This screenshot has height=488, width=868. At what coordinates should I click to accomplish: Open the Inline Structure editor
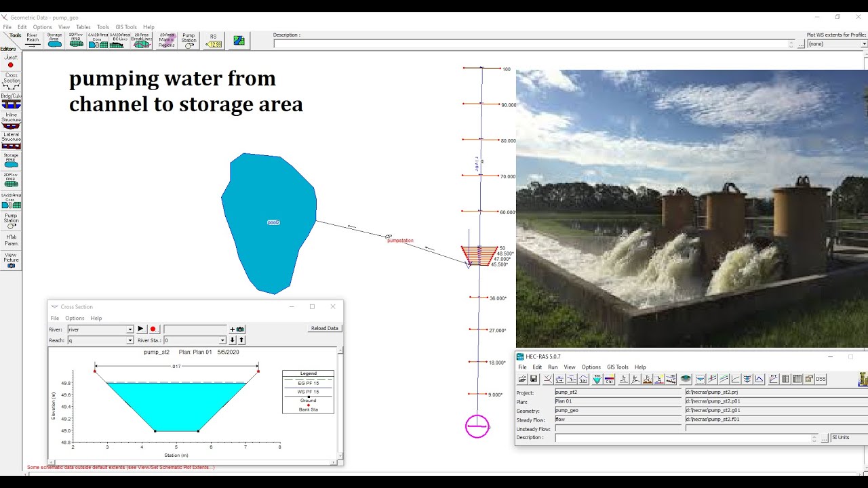(11, 121)
